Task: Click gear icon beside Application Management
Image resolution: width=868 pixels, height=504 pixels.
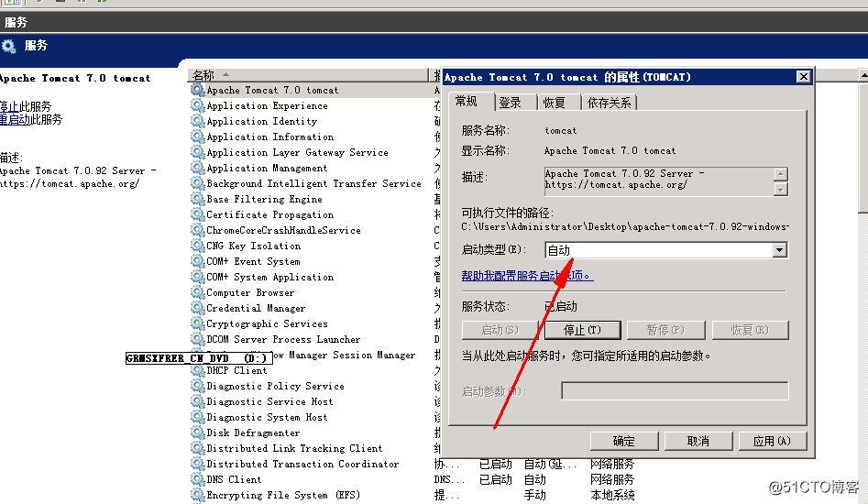Action: click(198, 167)
